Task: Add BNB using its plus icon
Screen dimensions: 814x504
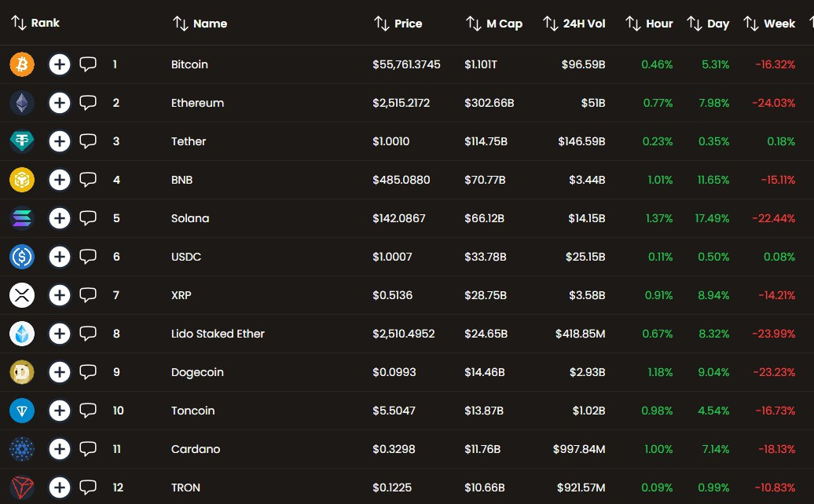Action: click(60, 180)
